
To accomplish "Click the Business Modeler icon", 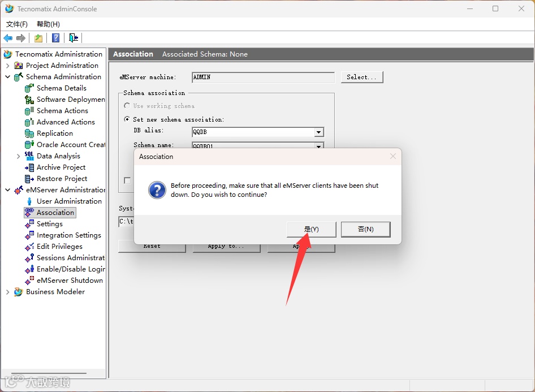I will pos(19,292).
